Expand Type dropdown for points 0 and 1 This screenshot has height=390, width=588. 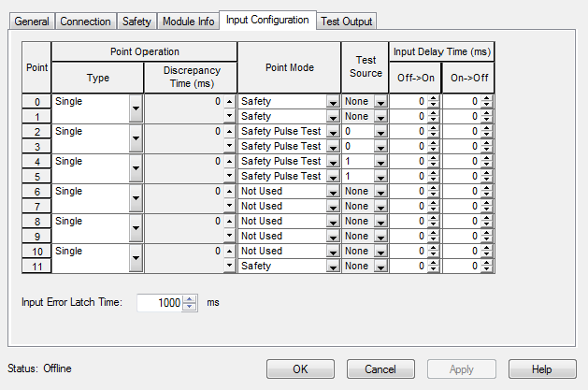tap(136, 108)
